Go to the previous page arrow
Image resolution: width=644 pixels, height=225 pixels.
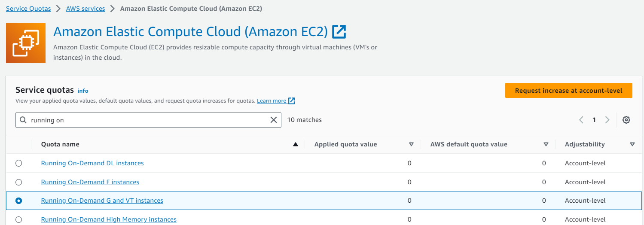[581, 120]
